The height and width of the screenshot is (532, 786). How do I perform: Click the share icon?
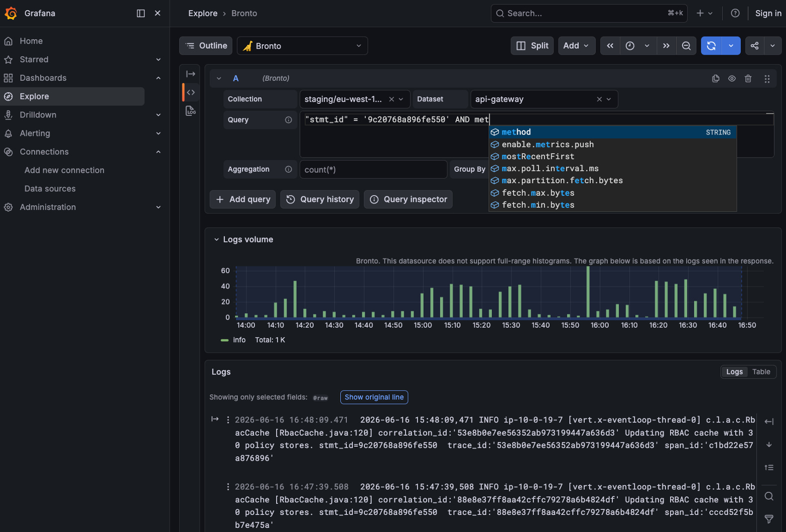754,46
